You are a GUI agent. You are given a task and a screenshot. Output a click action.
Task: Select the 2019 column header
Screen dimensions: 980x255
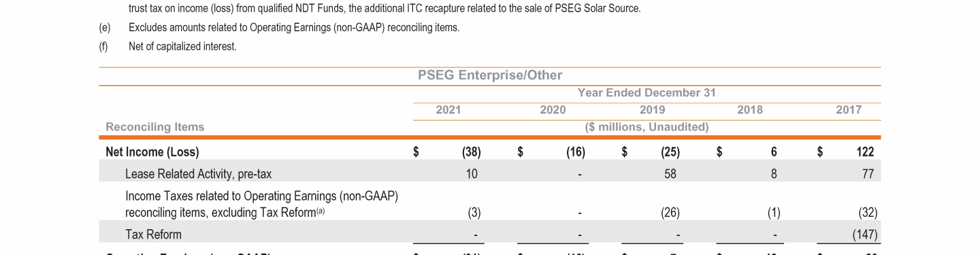[x=653, y=109]
